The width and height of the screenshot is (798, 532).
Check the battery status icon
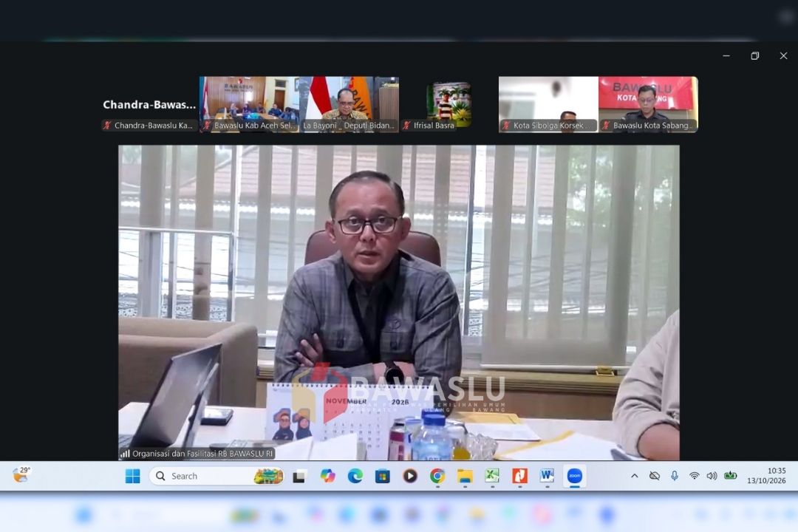click(730, 476)
